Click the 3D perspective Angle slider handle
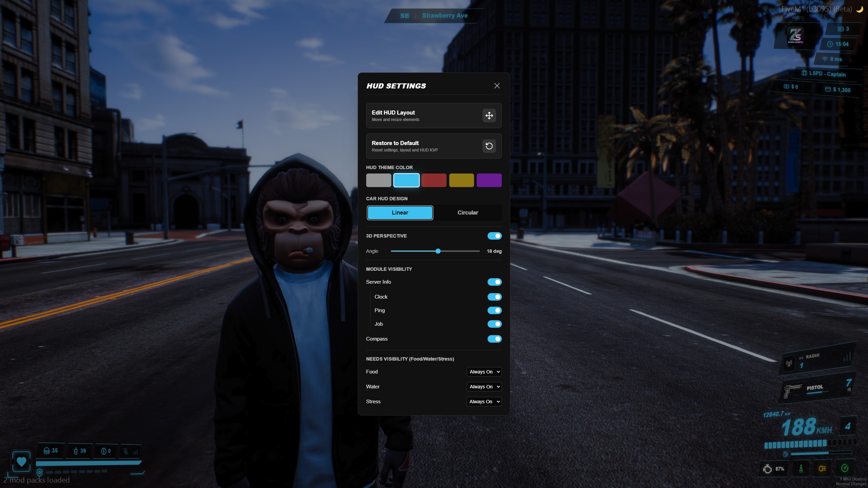This screenshot has width=868, height=488. (x=438, y=251)
